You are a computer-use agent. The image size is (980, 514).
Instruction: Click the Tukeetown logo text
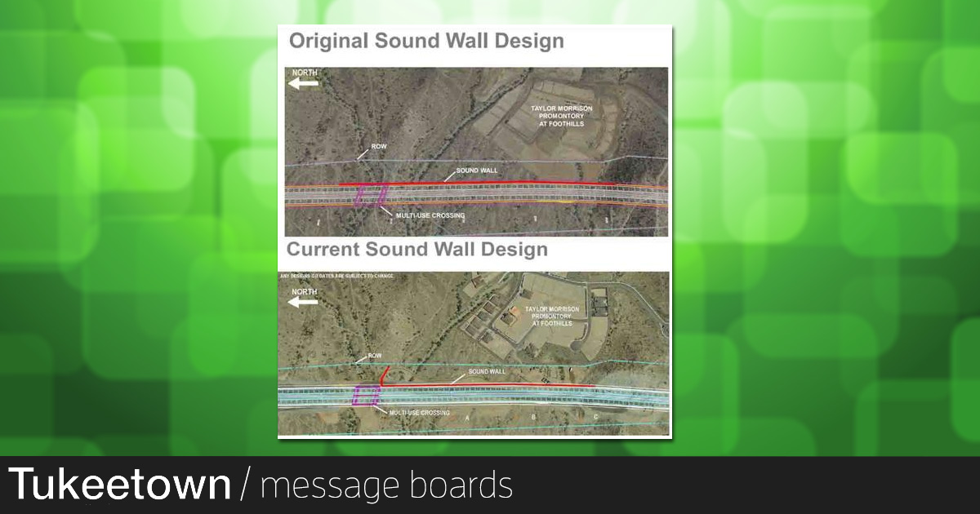[x=119, y=485]
